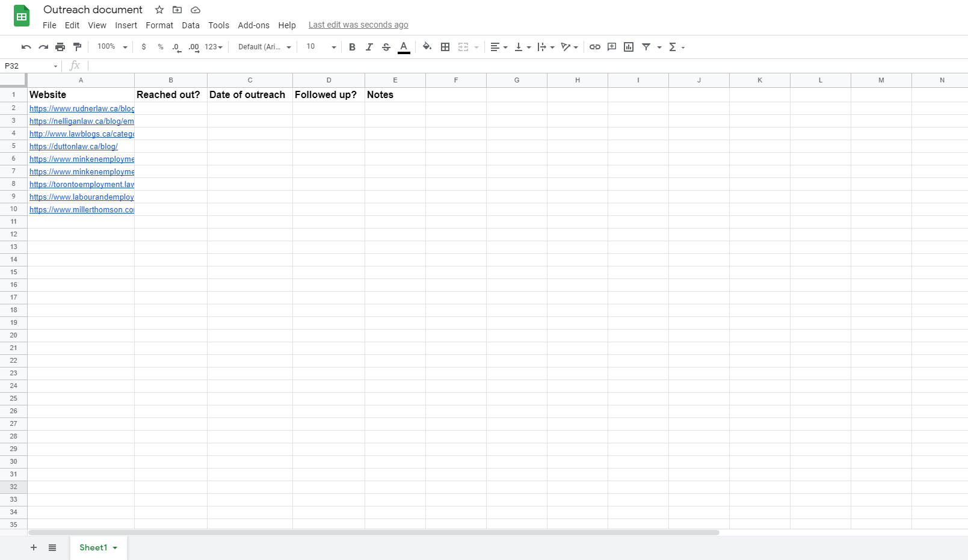Click the Undo icon
The width and height of the screenshot is (968, 560).
25,46
